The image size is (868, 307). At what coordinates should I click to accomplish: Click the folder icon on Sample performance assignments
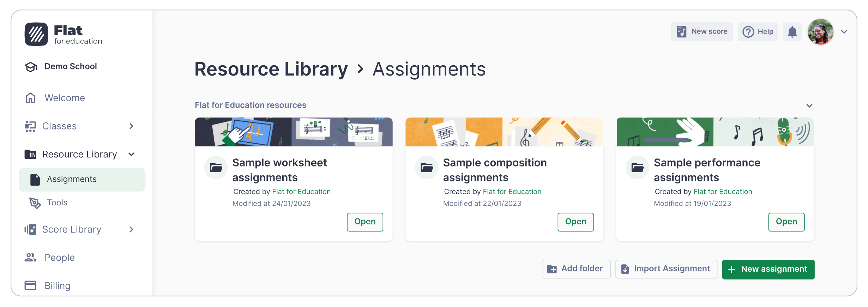pos(637,167)
